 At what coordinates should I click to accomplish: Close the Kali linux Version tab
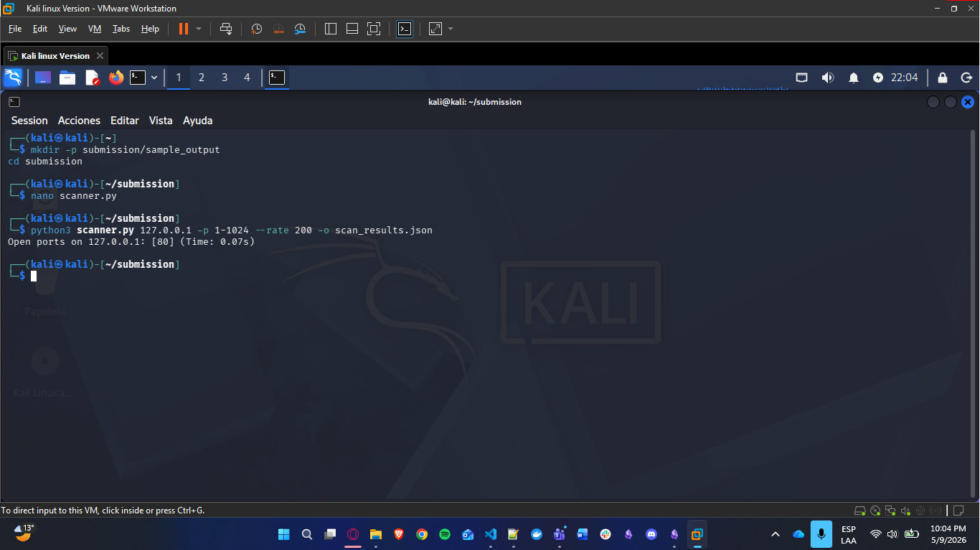[x=100, y=55]
